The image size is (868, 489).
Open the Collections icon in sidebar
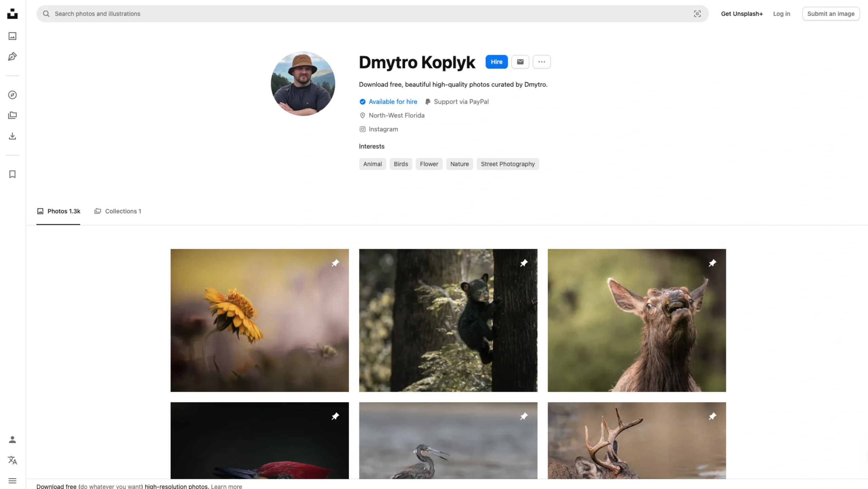(12, 115)
